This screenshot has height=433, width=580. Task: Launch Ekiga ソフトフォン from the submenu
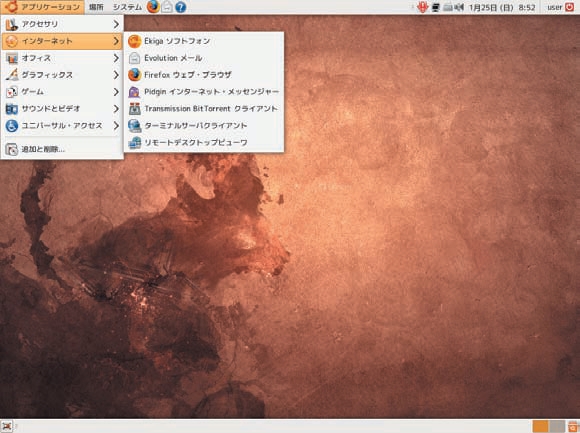pyautogui.click(x=204, y=41)
